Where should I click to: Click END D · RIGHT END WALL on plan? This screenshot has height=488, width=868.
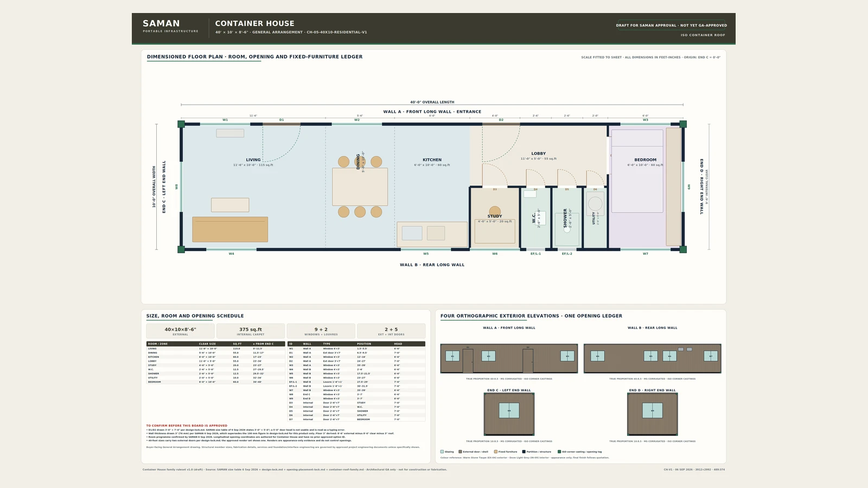pos(701,187)
